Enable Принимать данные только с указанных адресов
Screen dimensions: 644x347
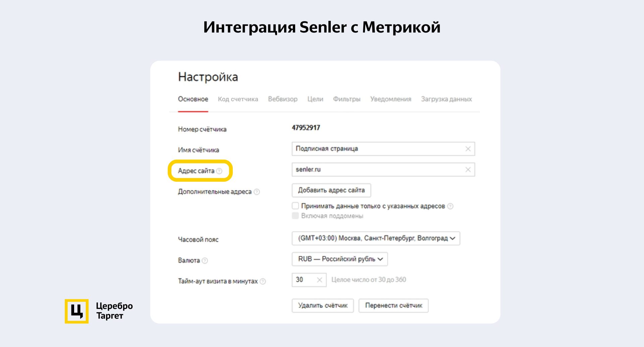pyautogui.click(x=295, y=206)
